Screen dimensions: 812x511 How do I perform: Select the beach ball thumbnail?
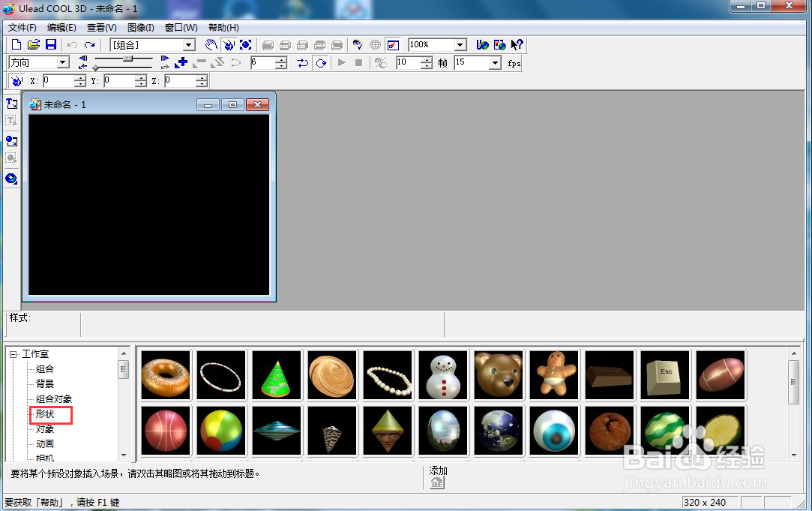(x=221, y=431)
